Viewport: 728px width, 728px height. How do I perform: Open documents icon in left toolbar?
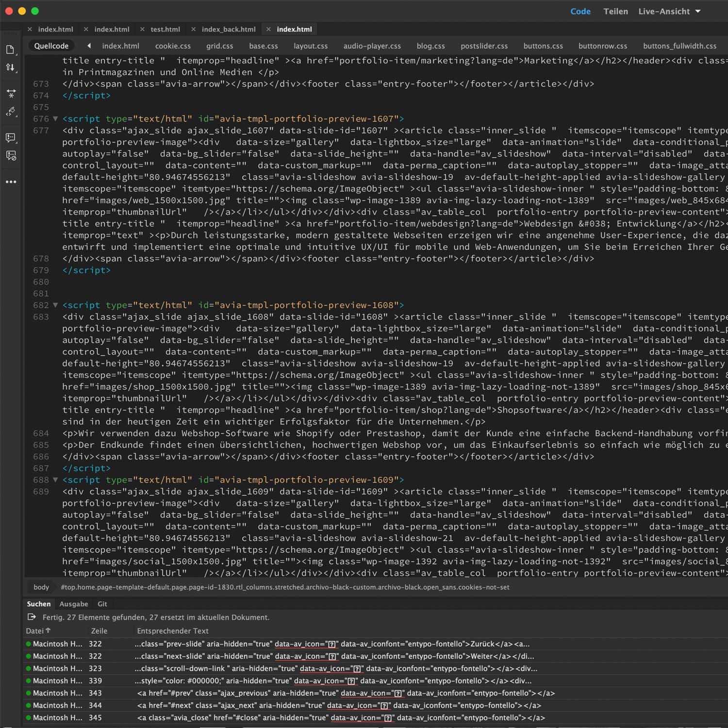[x=10, y=50]
